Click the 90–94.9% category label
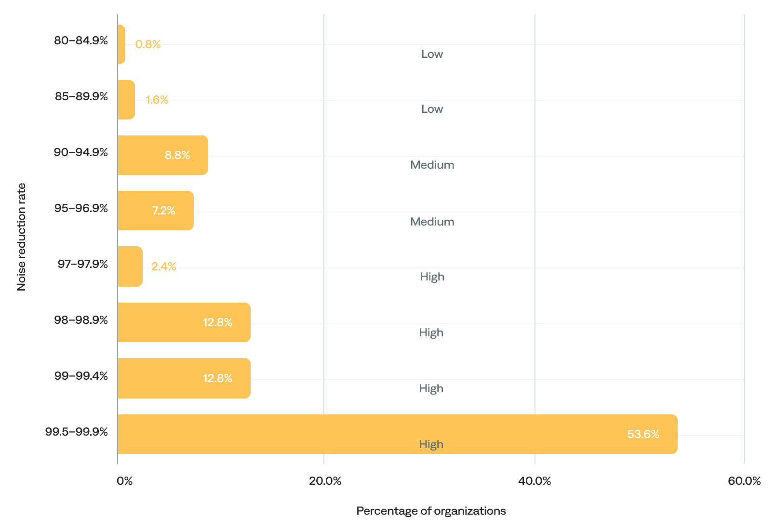The image size is (776, 532). point(81,152)
